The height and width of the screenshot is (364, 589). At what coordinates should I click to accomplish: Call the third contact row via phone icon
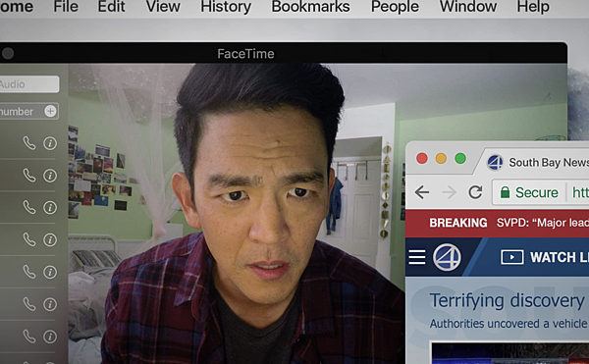tap(29, 207)
